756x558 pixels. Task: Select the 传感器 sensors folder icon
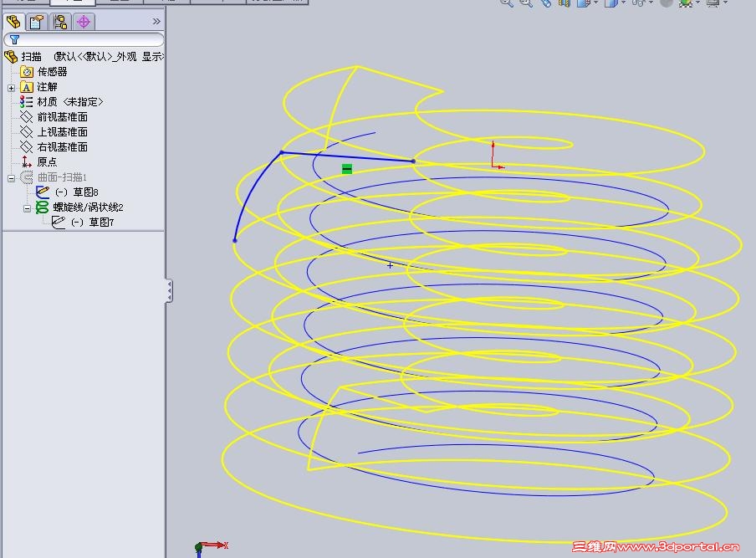click(27, 72)
